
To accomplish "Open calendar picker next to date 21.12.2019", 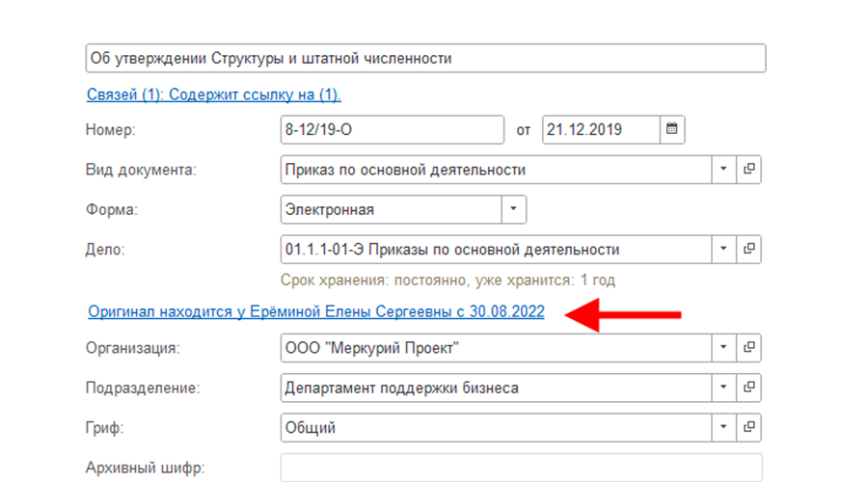I will click(672, 129).
